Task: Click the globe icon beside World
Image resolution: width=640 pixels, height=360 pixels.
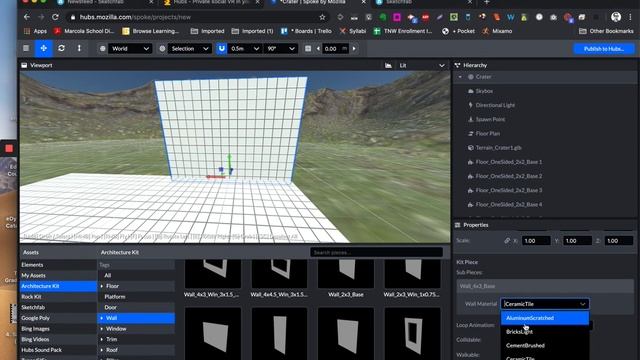Action: [x=102, y=49]
